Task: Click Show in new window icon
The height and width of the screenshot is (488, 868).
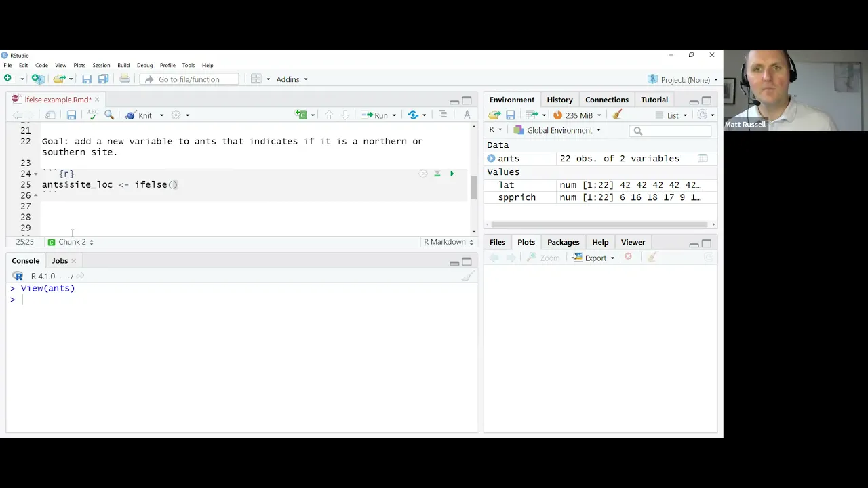Action: 50,115
